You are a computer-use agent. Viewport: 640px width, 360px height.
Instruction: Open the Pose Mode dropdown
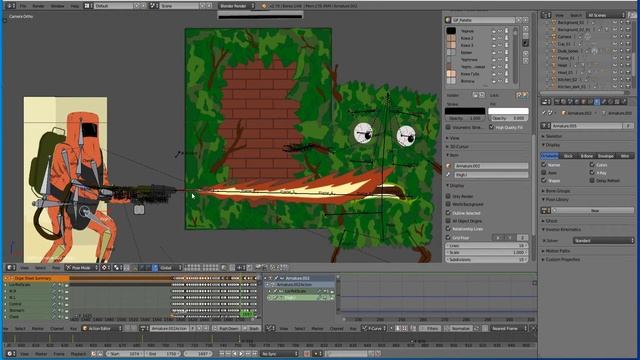pyautogui.click(x=82, y=268)
